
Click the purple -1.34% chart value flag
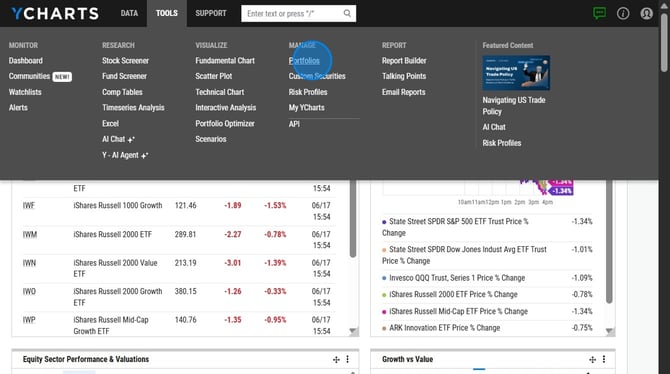561,191
